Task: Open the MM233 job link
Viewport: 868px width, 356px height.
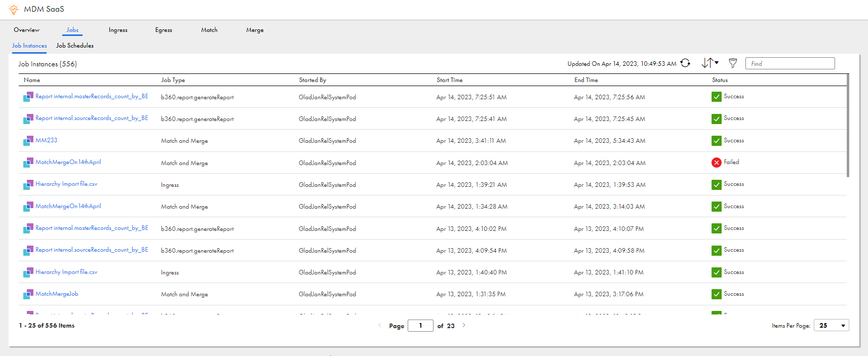Action: (x=46, y=140)
